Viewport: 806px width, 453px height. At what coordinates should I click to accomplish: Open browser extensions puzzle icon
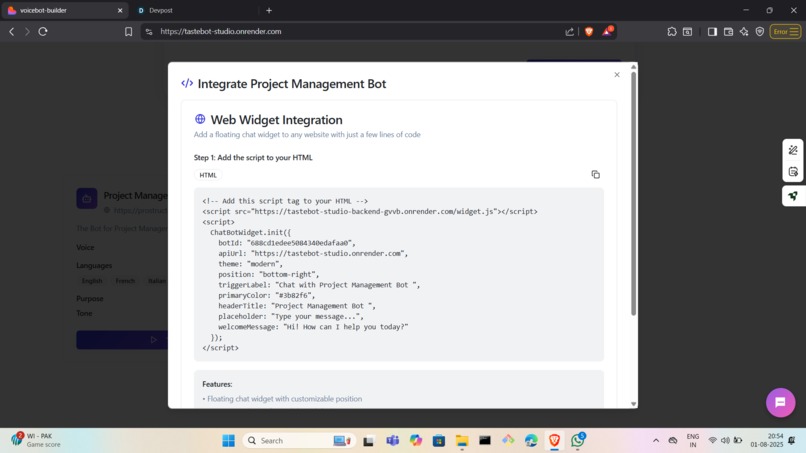672,31
